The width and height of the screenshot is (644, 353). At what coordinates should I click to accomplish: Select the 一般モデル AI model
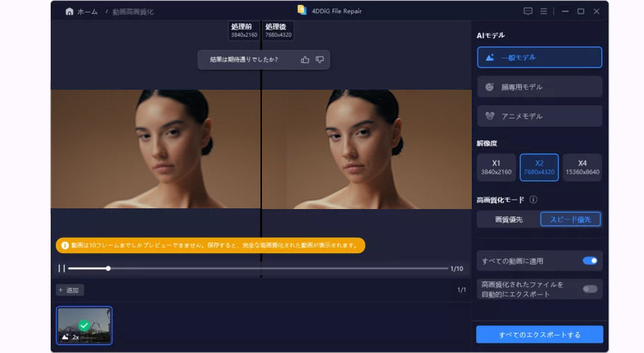[x=539, y=57]
